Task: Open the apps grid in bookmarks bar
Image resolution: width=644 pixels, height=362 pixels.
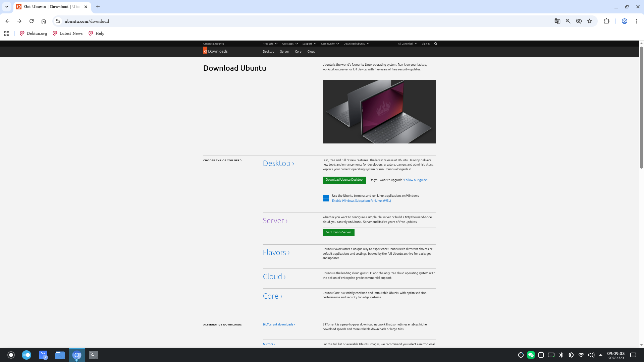Action: tap(7, 34)
